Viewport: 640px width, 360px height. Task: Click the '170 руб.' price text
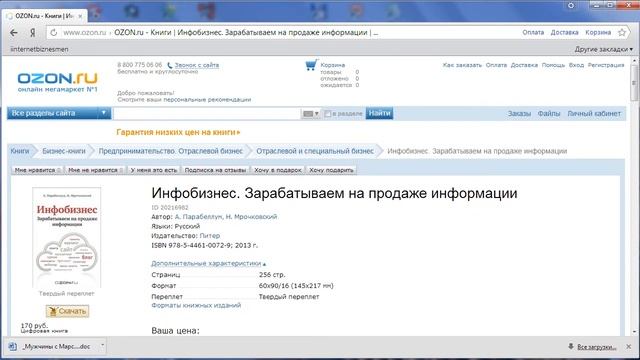click(34, 325)
